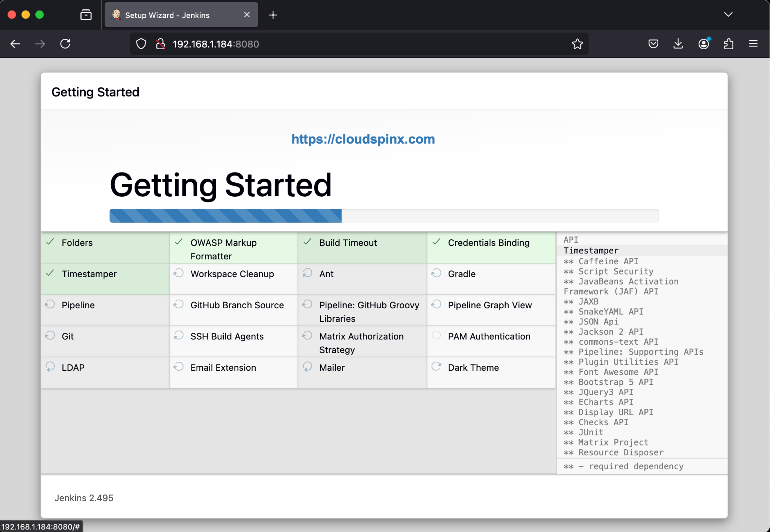The width and height of the screenshot is (770, 532).
Task: Click the spinner icon next to Workspace Cleanup
Action: click(179, 273)
